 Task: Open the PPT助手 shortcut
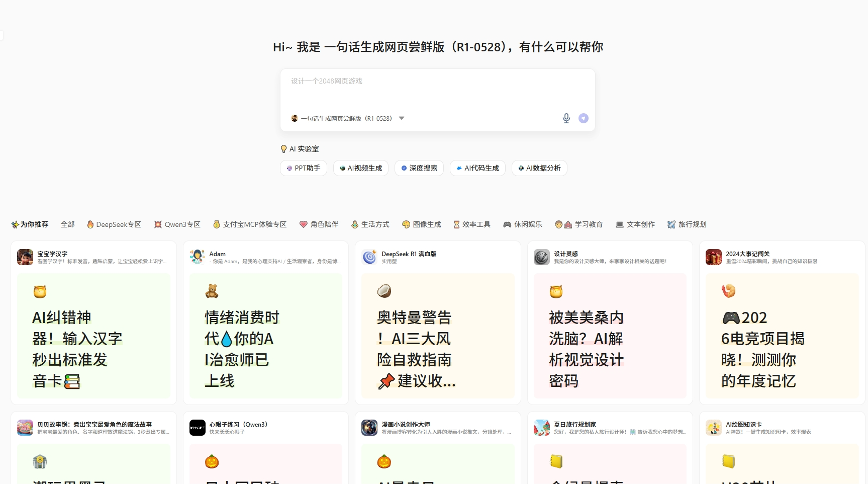(x=303, y=168)
